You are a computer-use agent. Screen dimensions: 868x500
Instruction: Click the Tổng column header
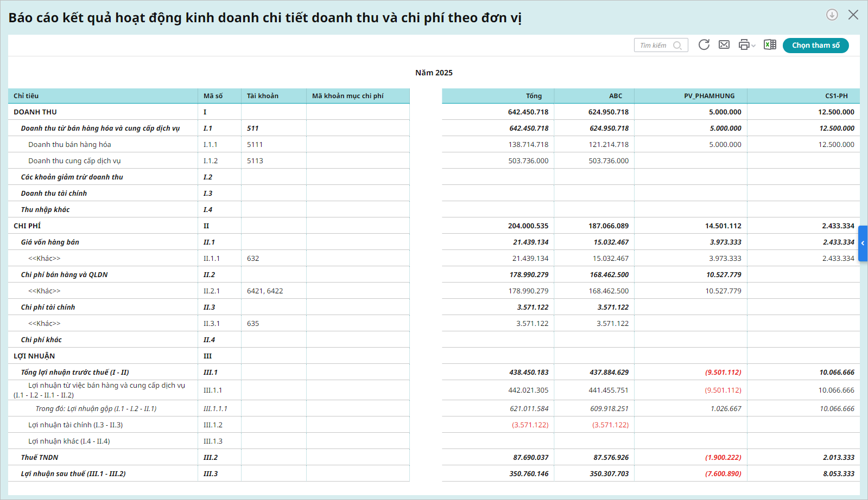point(533,96)
